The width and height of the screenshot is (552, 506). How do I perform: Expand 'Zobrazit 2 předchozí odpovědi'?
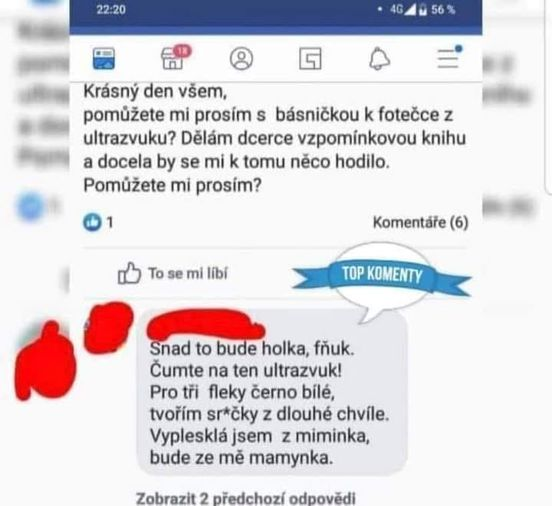(245, 498)
